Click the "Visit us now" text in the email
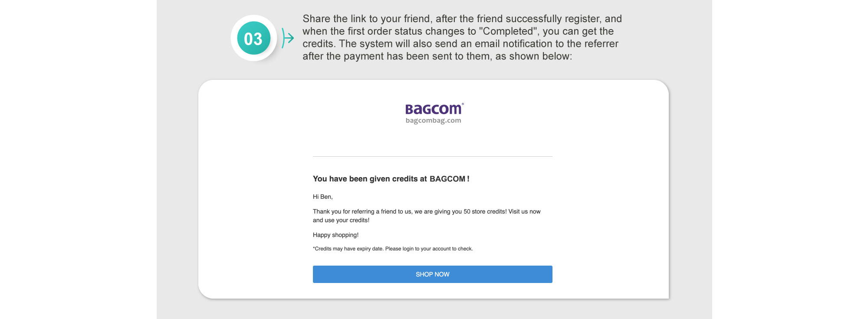Viewport: 868px width, 319px height. point(524,211)
